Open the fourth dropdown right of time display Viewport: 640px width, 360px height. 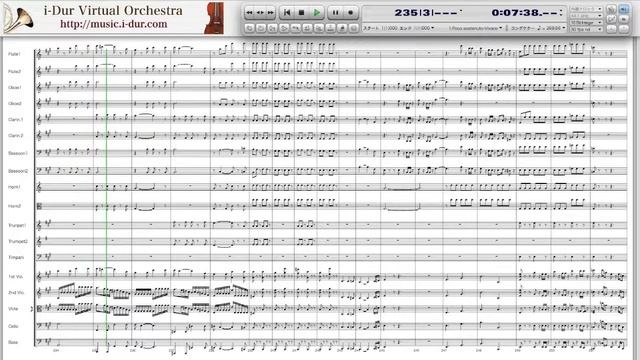pyautogui.click(x=587, y=29)
